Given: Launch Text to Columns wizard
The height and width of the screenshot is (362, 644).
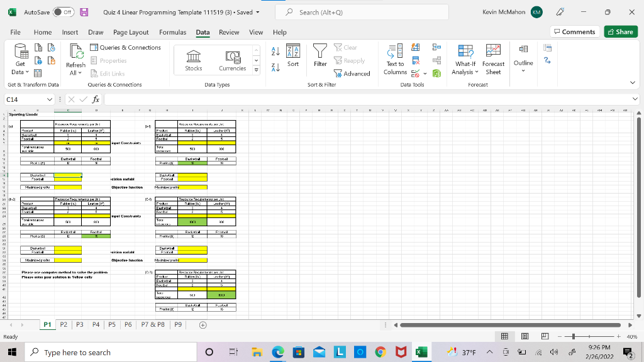Looking at the screenshot, I should tap(395, 60).
